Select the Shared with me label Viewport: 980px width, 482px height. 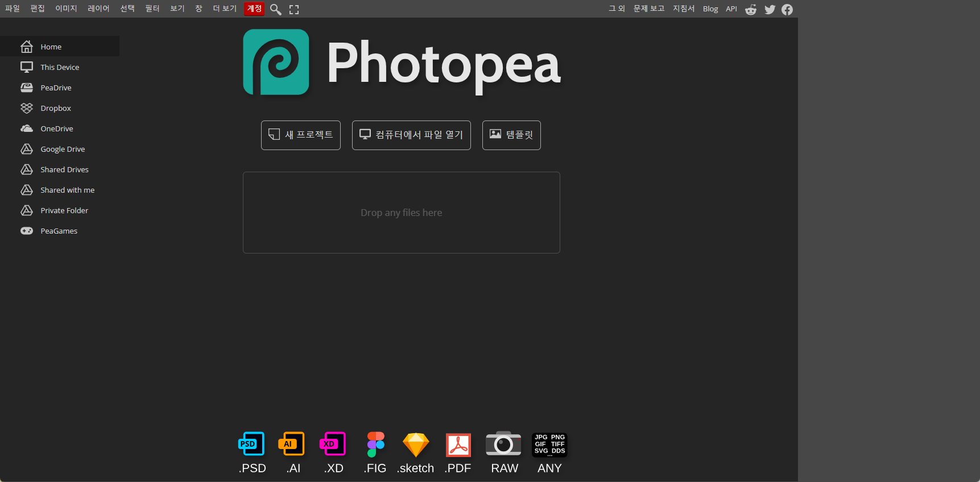pyautogui.click(x=68, y=190)
